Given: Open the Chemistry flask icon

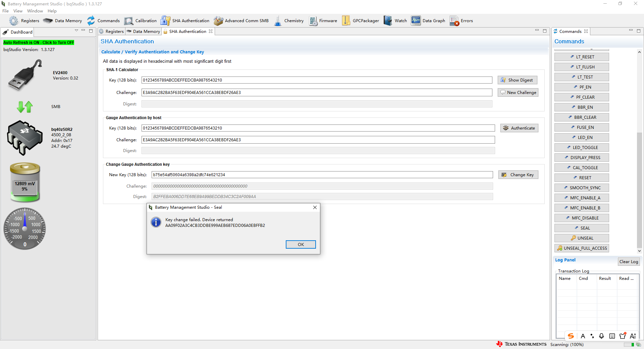Looking at the screenshot, I should point(278,21).
